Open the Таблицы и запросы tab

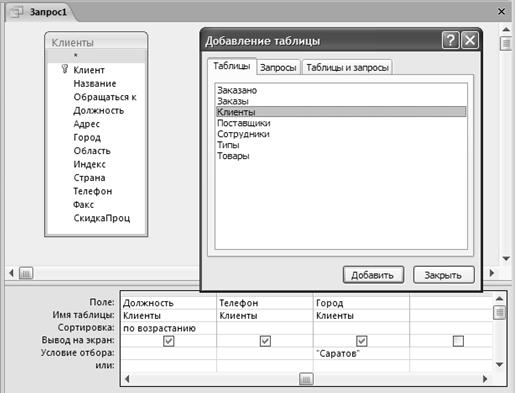tap(347, 67)
